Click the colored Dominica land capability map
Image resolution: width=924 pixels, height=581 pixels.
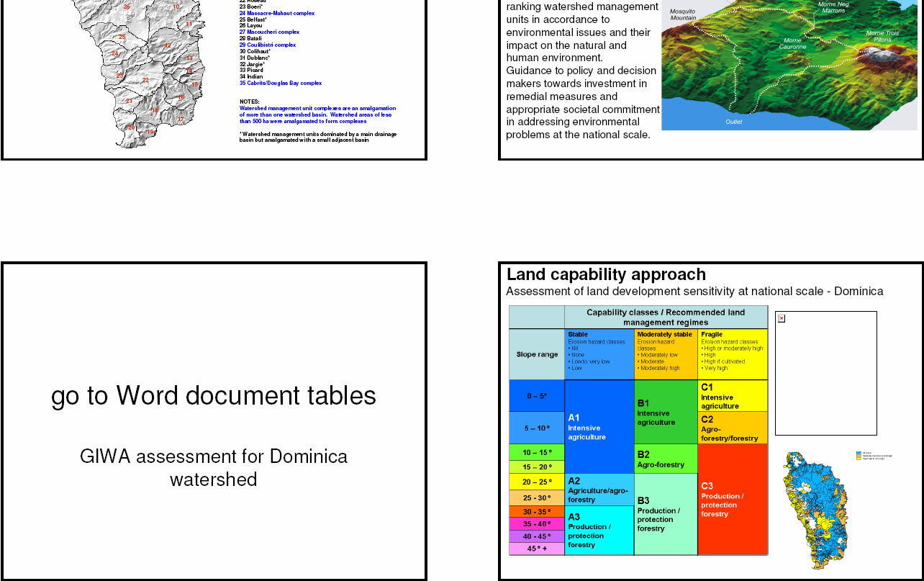click(817, 509)
